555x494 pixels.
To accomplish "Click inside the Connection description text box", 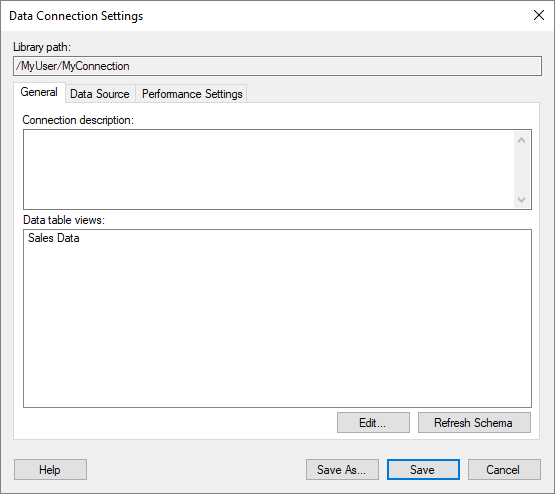I will click(268, 170).
